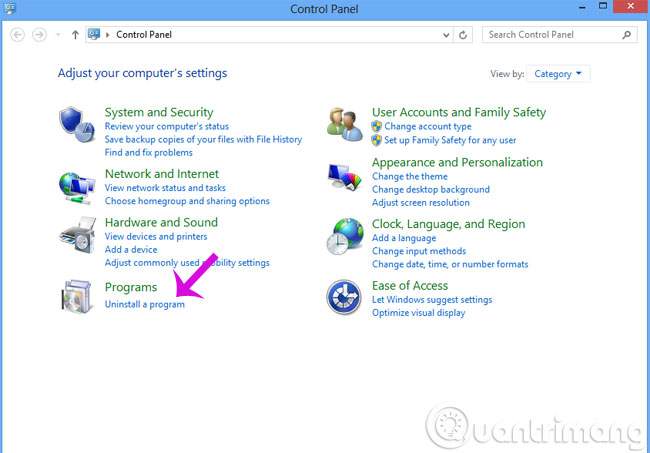Click Change desktop background
Image resolution: width=650 pixels, height=453 pixels.
pos(431,189)
